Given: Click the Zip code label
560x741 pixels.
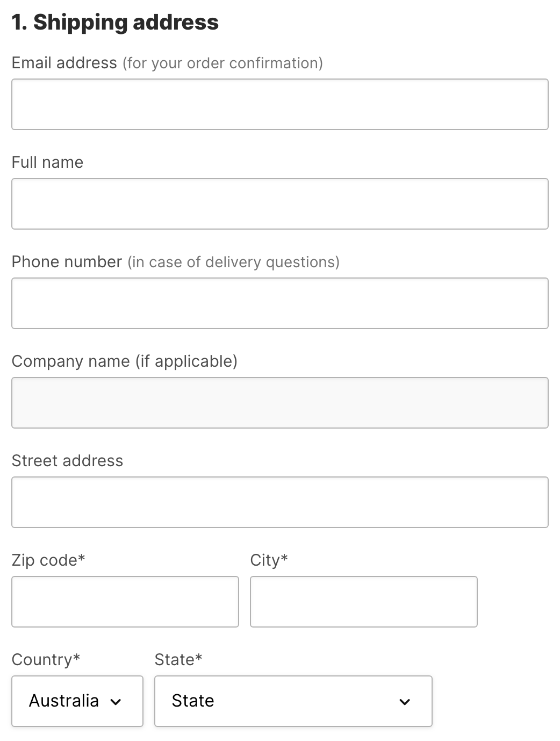Looking at the screenshot, I should 48,560.
